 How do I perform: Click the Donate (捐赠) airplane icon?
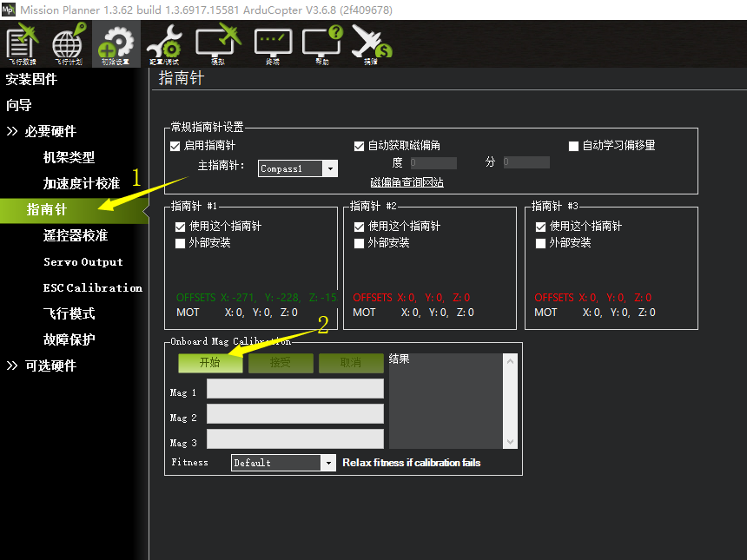pos(371,43)
